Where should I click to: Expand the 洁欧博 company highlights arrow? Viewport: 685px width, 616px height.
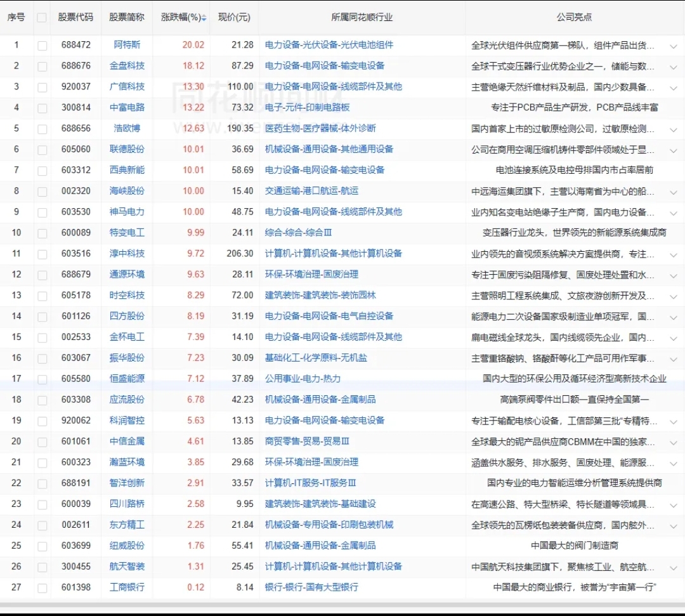coord(673,129)
